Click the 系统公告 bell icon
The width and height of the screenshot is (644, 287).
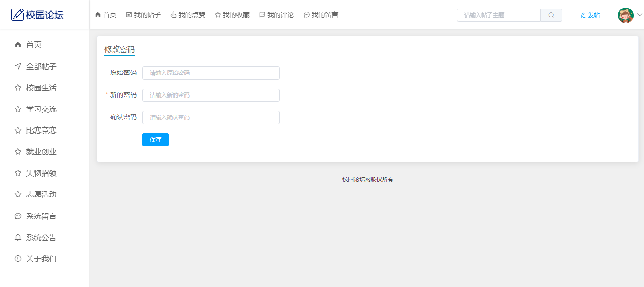coord(18,237)
